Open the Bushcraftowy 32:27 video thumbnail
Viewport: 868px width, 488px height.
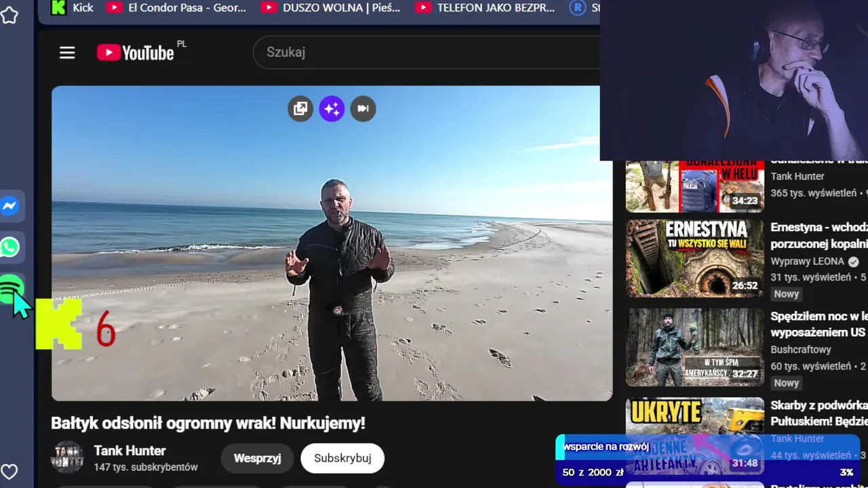coord(695,348)
